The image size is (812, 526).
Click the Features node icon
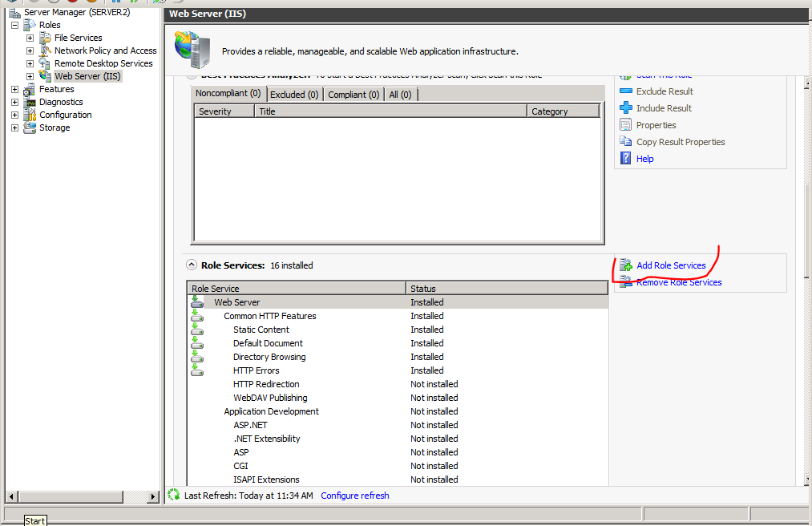[x=30, y=89]
